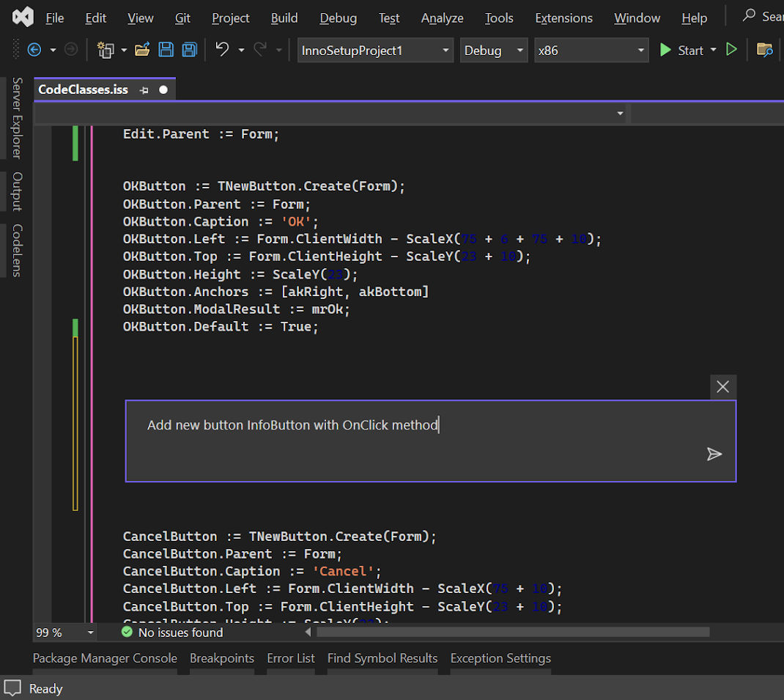Open the x86 platform dropdown

click(x=591, y=51)
